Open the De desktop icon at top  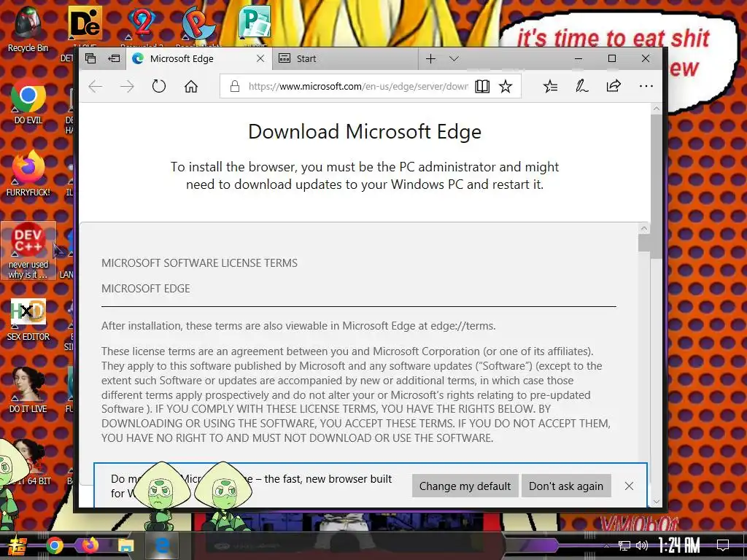coord(85,24)
